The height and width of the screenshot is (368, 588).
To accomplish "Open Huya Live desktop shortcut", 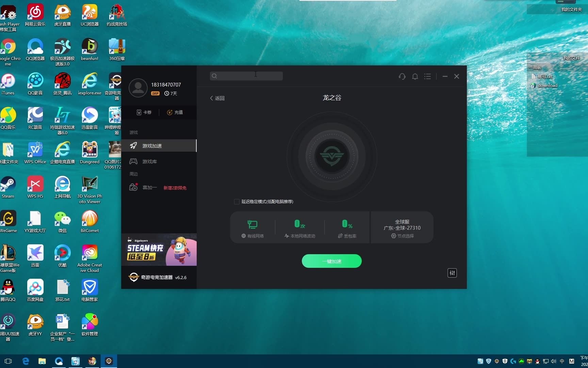I will pyautogui.click(x=62, y=15).
